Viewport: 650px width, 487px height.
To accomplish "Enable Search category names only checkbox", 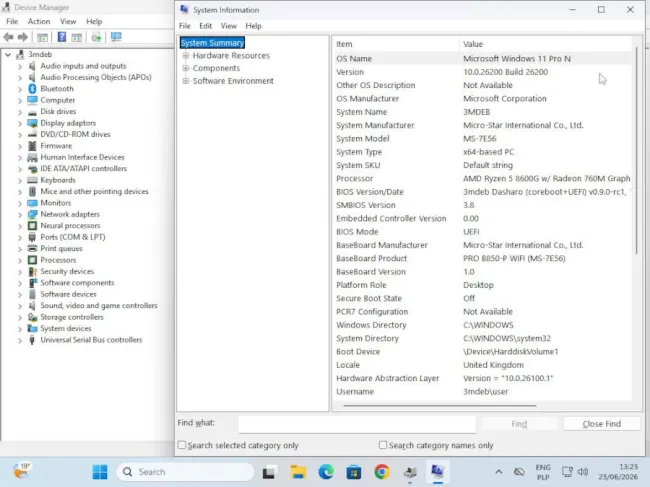I will coord(383,445).
